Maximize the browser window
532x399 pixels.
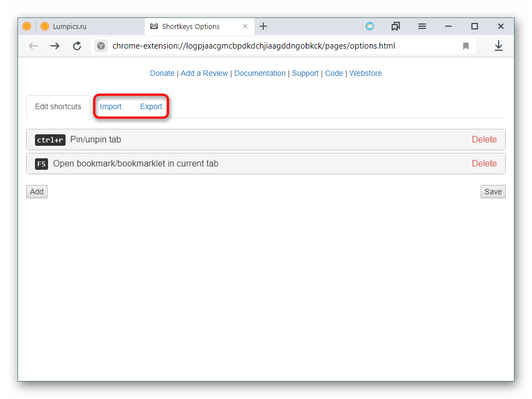click(x=474, y=26)
